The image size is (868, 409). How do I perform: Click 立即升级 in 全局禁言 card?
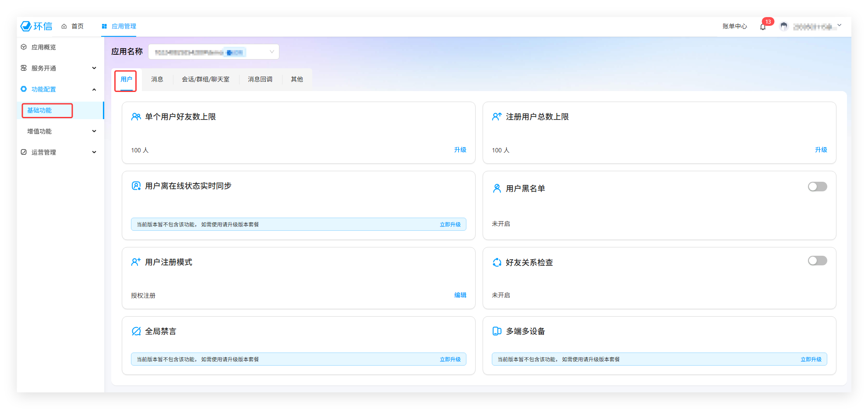[450, 360]
